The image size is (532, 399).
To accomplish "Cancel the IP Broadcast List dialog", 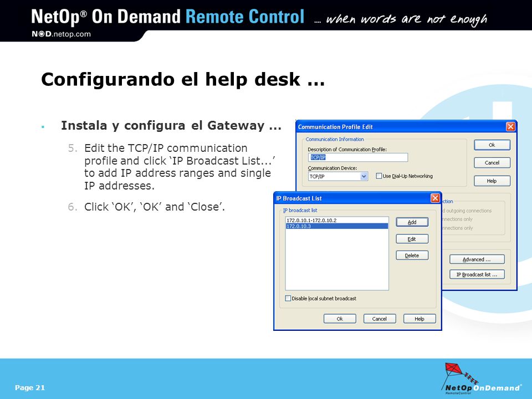I will (x=379, y=319).
